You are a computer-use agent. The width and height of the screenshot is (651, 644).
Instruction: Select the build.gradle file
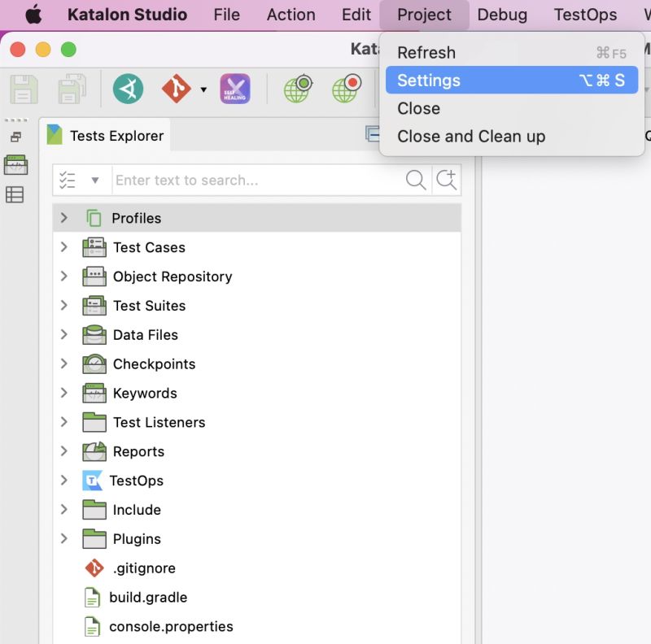(x=148, y=597)
